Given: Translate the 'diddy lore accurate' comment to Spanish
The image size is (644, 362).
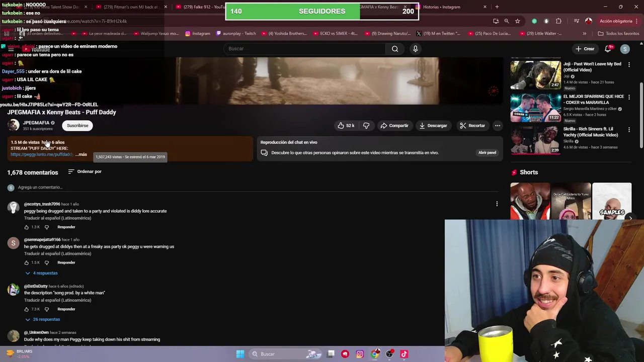Looking at the screenshot, I should 57,218.
